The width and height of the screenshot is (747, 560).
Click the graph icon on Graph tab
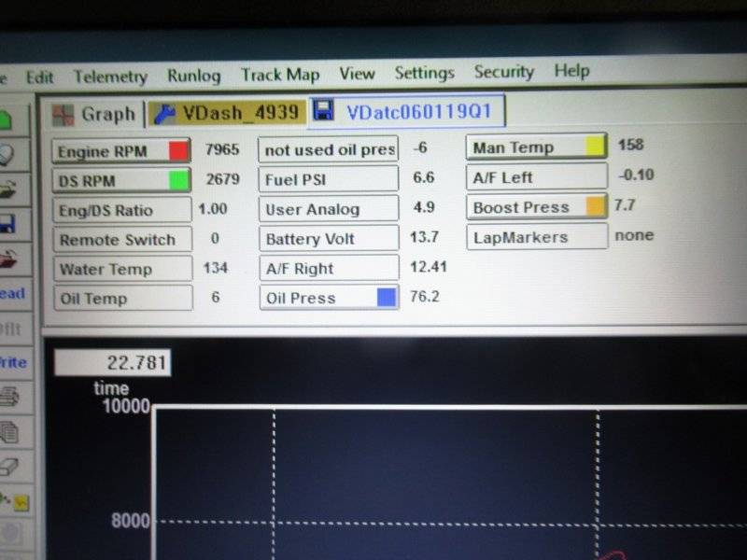tap(64, 114)
